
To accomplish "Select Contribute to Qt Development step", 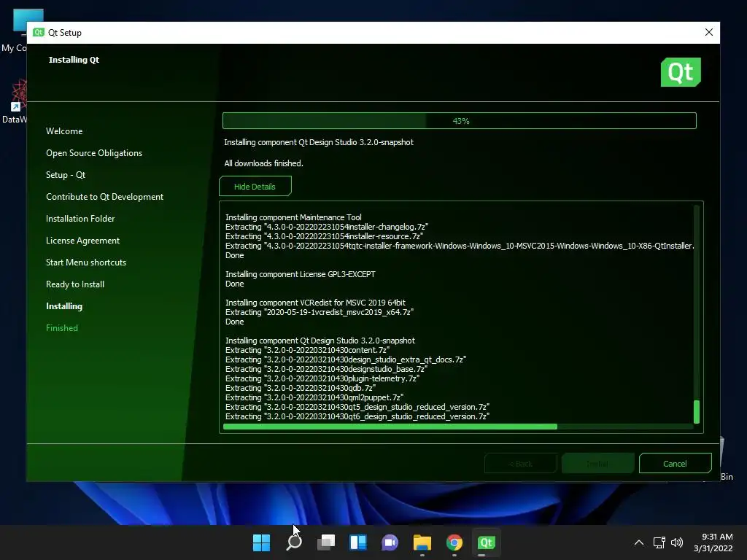I will tap(104, 197).
